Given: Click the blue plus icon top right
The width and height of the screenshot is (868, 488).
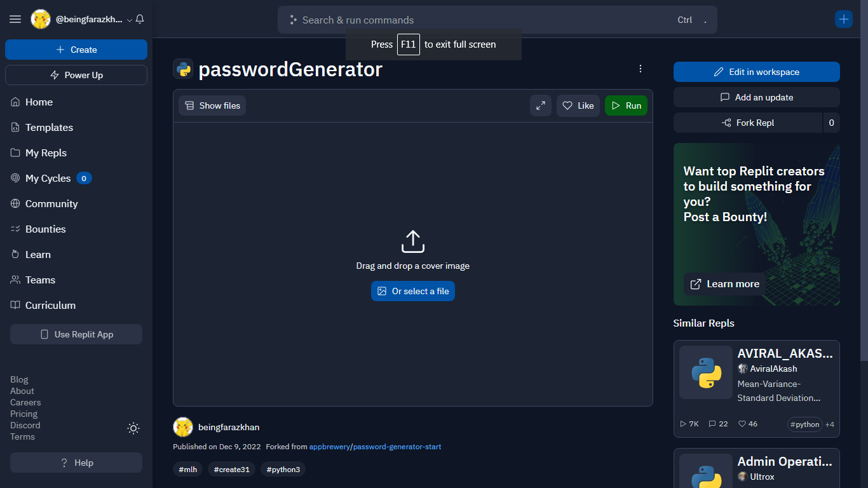Looking at the screenshot, I should 844,19.
